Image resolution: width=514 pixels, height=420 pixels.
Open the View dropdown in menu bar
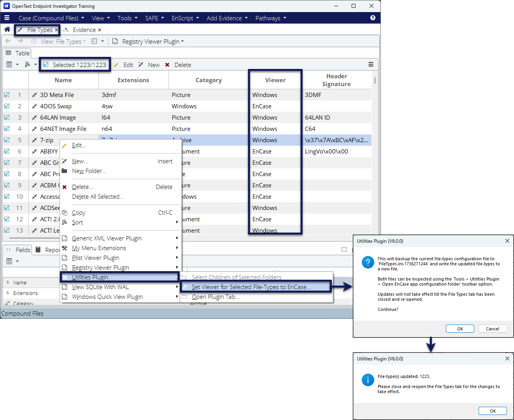pos(101,18)
